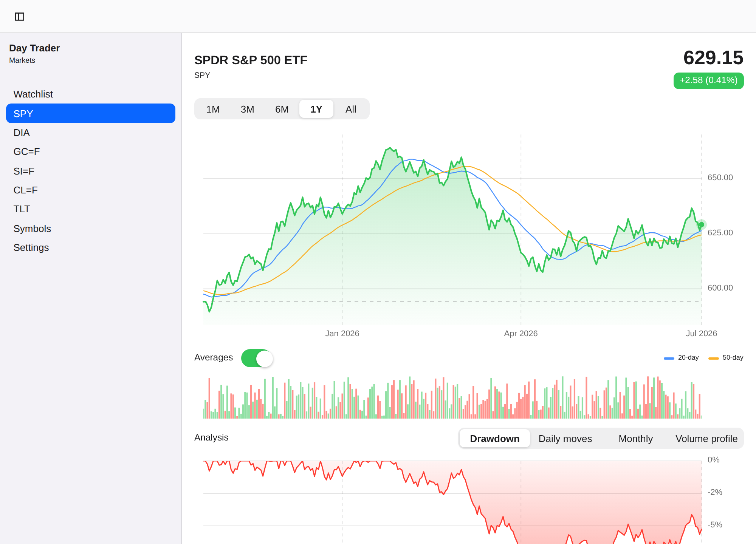Switch chart range to 6M
Viewport: 756px width, 544px height.
[x=282, y=109]
